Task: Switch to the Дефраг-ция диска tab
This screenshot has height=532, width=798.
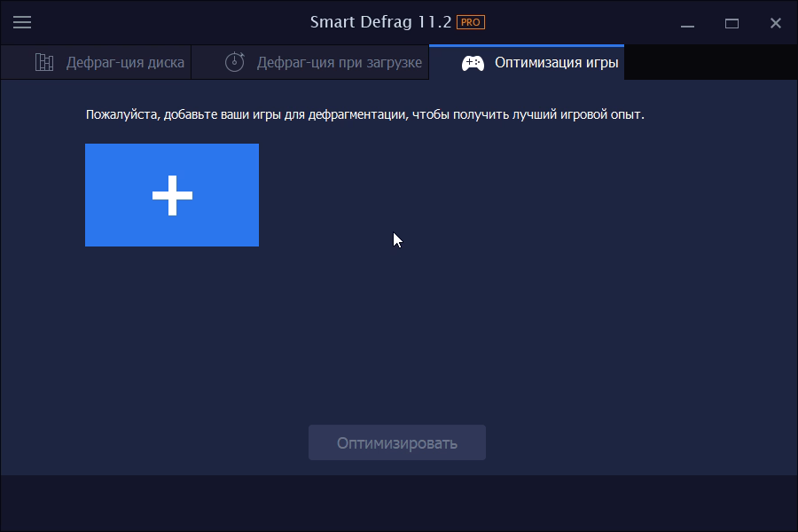Action: [x=124, y=63]
